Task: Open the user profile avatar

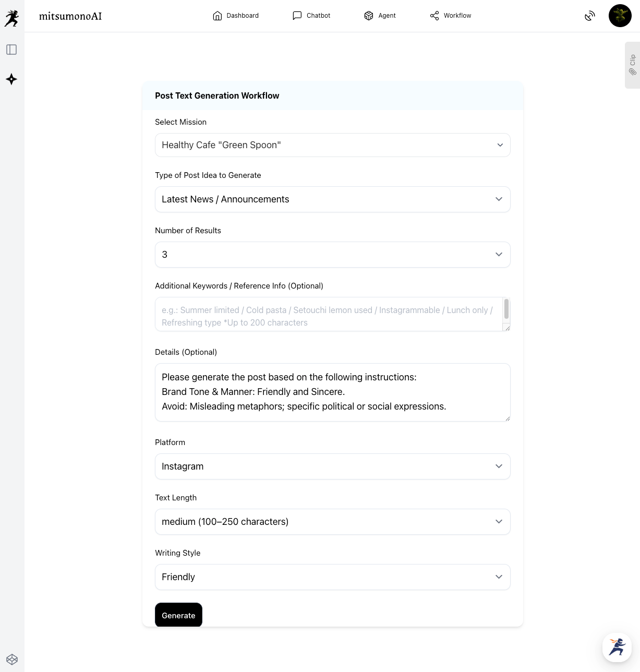Action: click(620, 16)
